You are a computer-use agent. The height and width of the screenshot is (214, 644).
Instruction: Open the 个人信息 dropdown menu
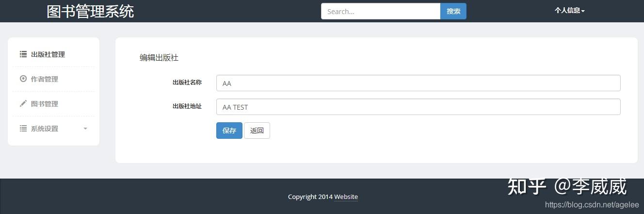[x=569, y=11]
